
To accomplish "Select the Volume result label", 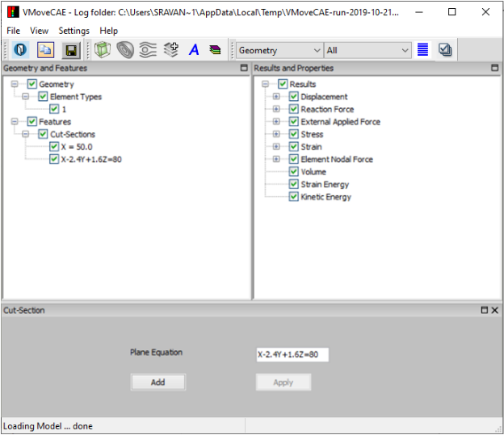I will (x=313, y=172).
